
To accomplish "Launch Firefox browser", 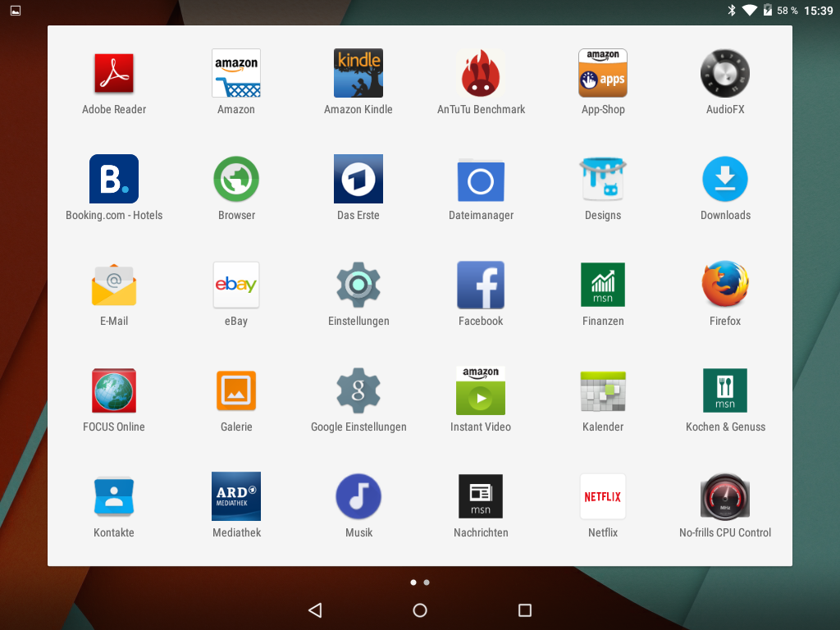I will 725,284.
